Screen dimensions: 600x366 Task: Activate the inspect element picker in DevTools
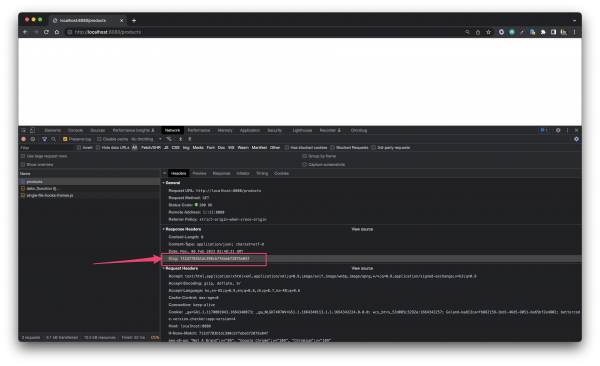pos(24,130)
